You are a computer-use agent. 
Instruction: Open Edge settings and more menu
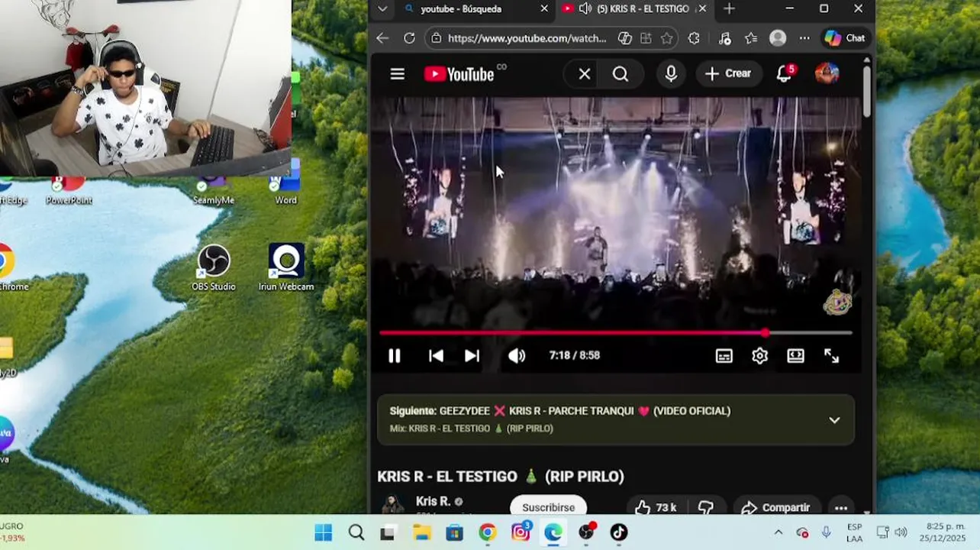tap(804, 38)
